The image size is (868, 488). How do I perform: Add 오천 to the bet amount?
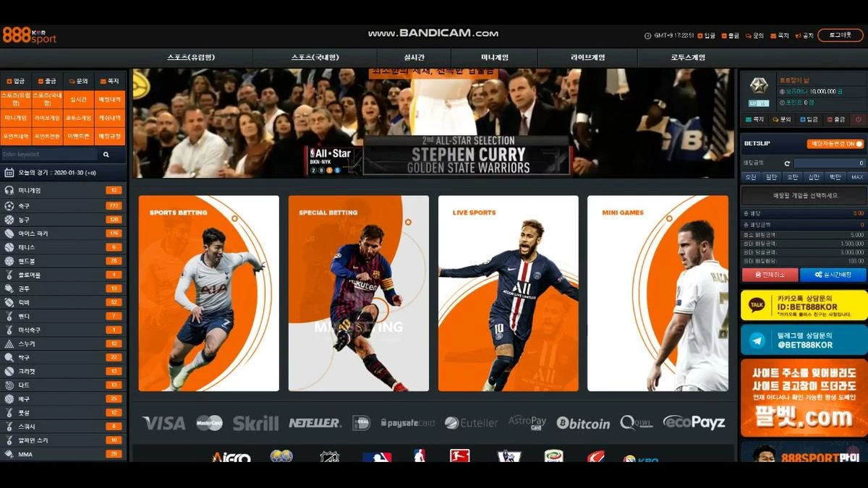[751, 177]
